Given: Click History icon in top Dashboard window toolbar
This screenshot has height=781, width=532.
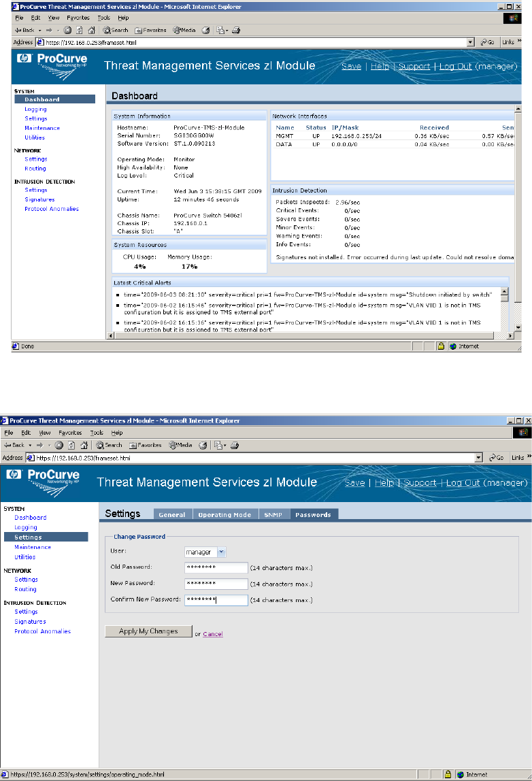Looking at the screenshot, I should (x=205, y=31).
